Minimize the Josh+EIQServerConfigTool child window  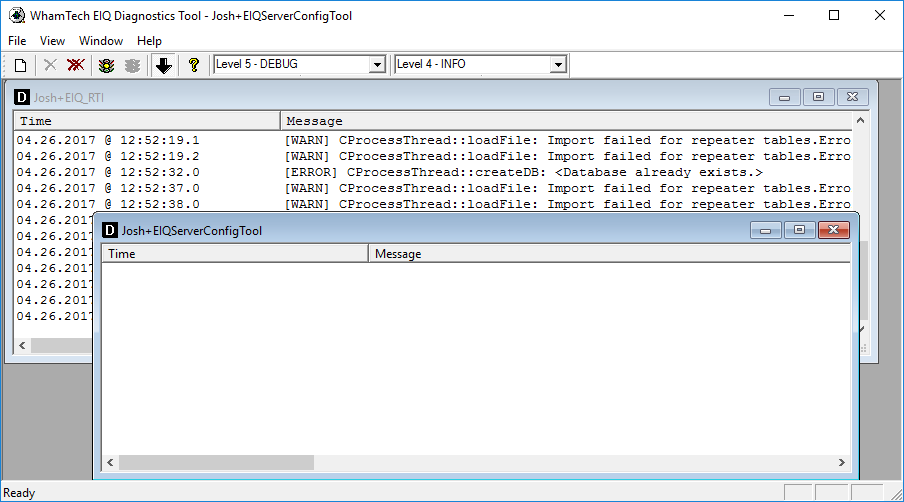766,230
